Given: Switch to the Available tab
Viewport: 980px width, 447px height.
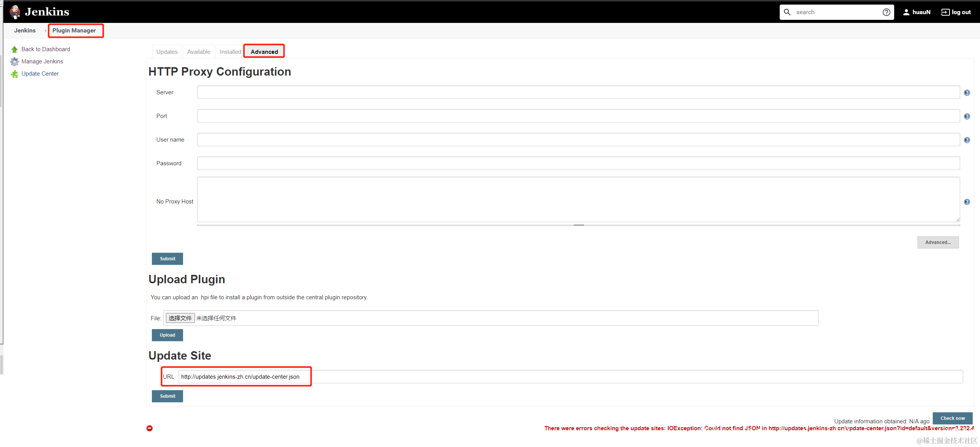Looking at the screenshot, I should point(198,52).
